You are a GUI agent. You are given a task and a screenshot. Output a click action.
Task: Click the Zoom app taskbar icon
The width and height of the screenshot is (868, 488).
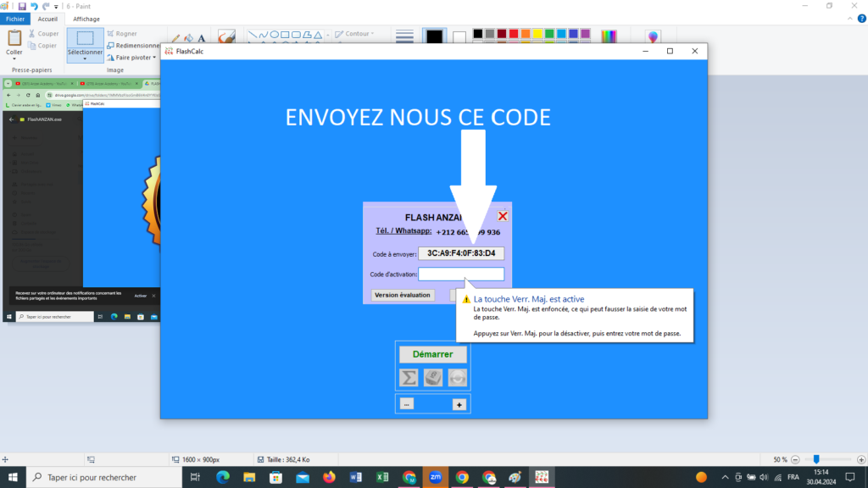(435, 477)
